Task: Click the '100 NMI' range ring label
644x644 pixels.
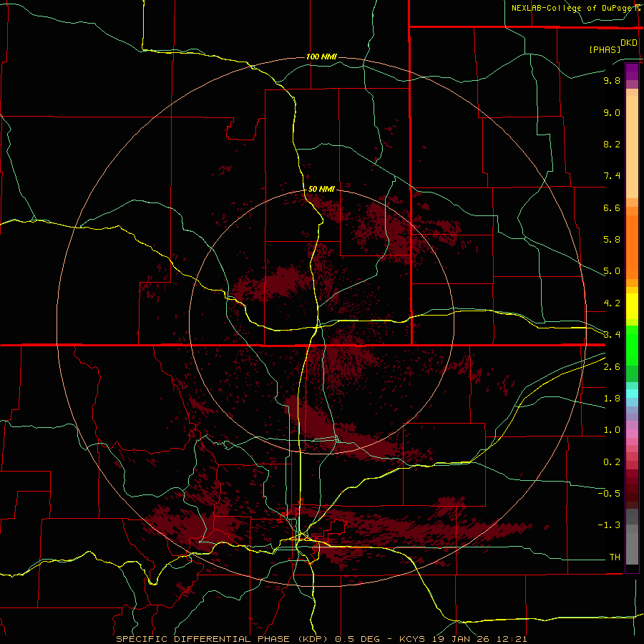Action: click(x=321, y=57)
